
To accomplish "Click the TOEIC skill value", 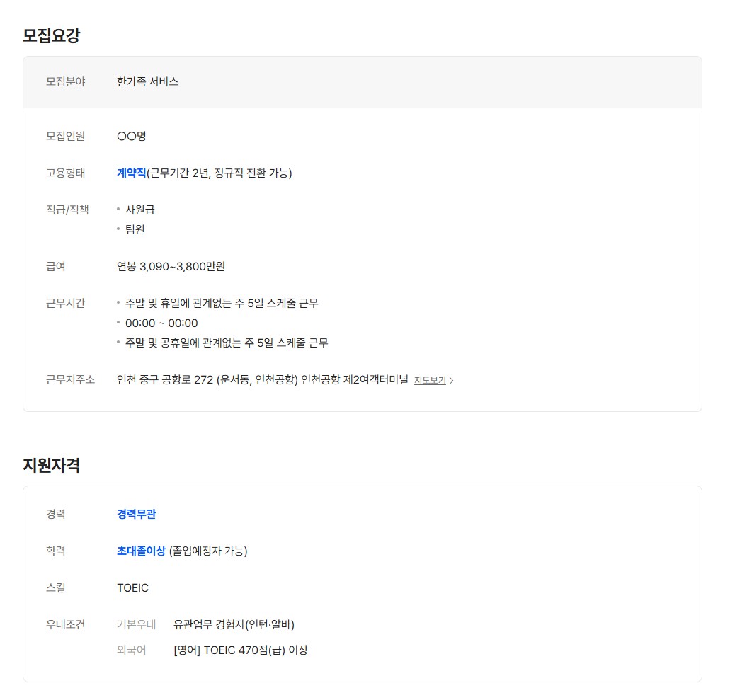I will point(132,587).
